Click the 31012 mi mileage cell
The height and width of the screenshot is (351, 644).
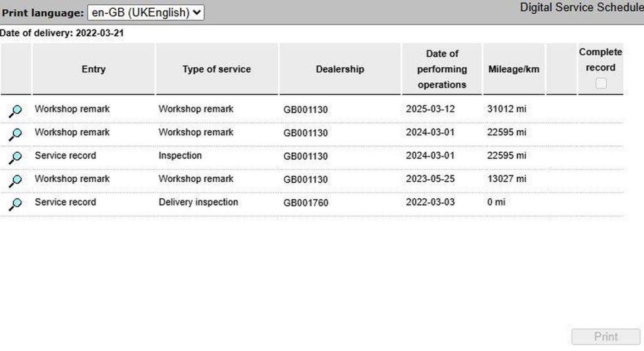coord(506,109)
